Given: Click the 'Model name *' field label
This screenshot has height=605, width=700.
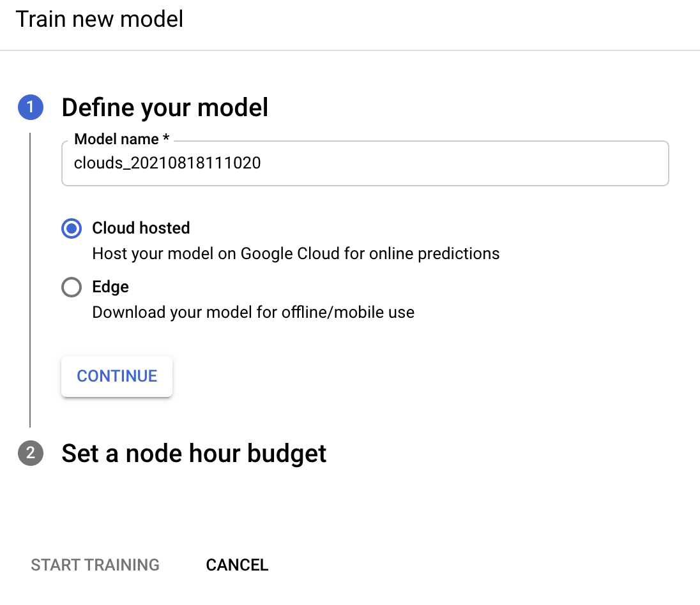Looking at the screenshot, I should 116,139.
